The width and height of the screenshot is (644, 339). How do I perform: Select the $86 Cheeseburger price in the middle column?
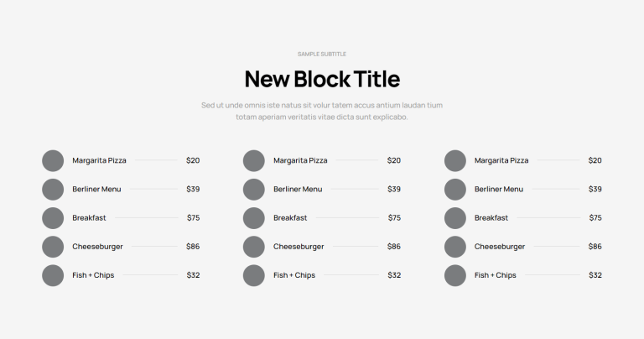pyautogui.click(x=394, y=247)
